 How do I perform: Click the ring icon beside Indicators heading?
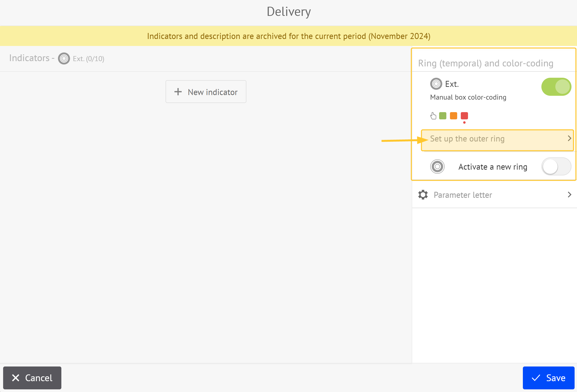tap(64, 58)
